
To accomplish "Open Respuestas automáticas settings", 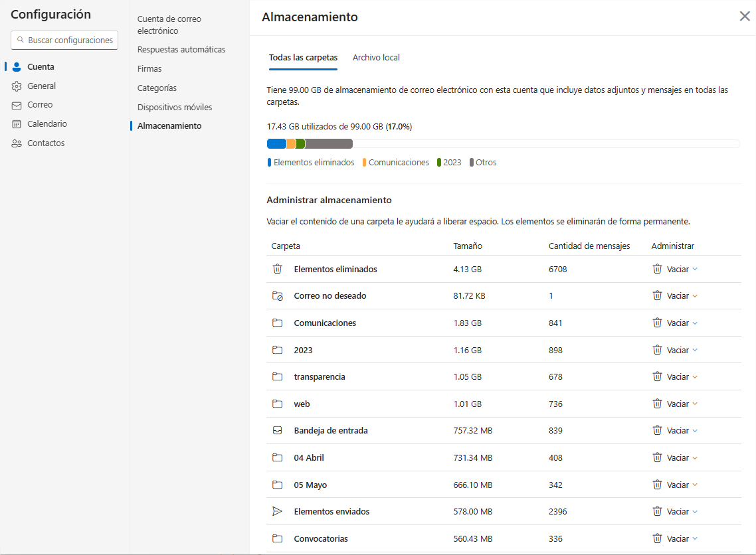I will [181, 50].
